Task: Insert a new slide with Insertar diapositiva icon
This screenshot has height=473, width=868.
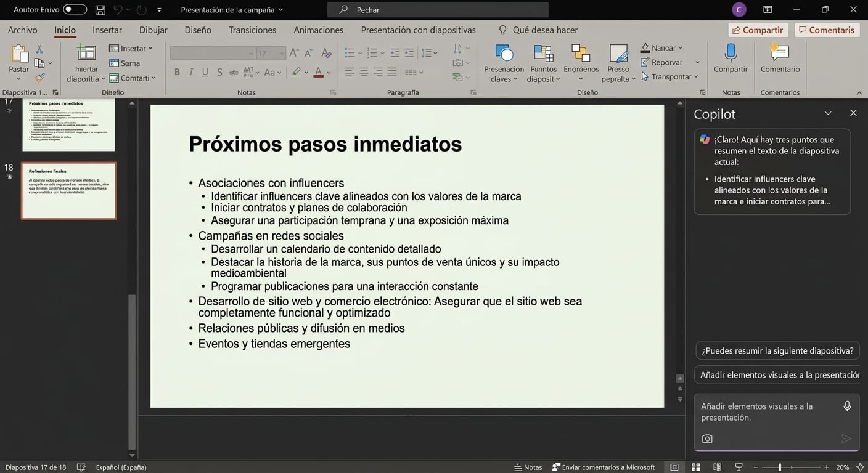Action: click(x=86, y=54)
